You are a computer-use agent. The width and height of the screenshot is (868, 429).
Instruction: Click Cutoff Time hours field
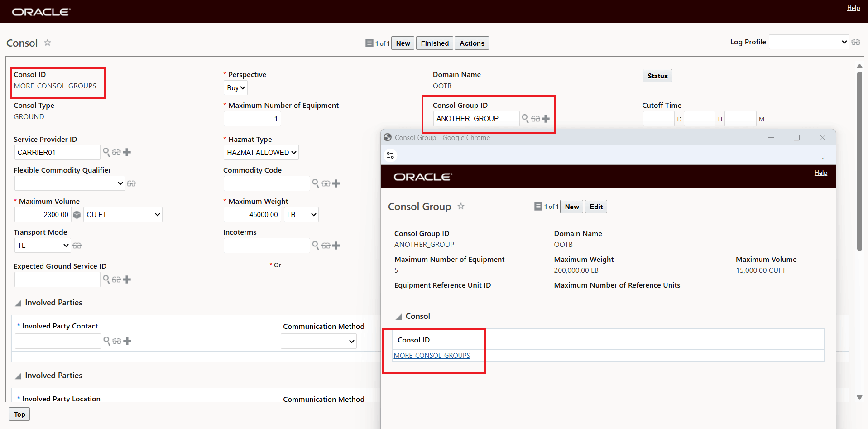tap(700, 119)
